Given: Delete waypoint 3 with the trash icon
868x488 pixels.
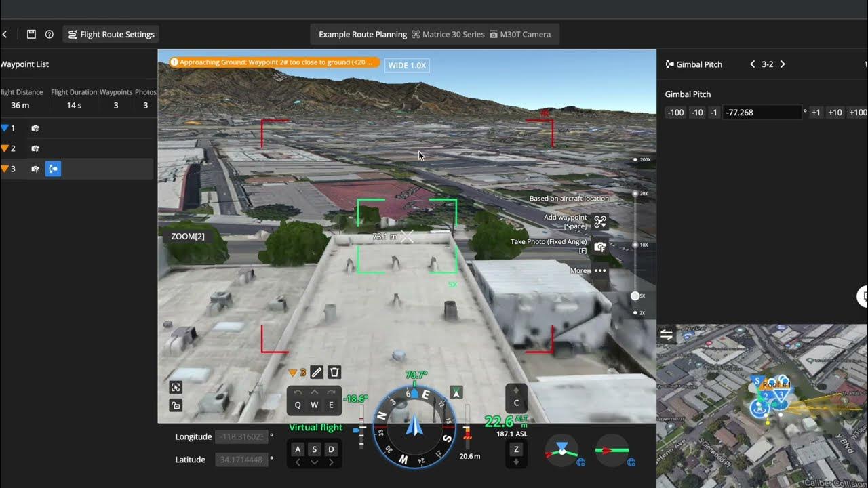Looking at the screenshot, I should [x=334, y=372].
